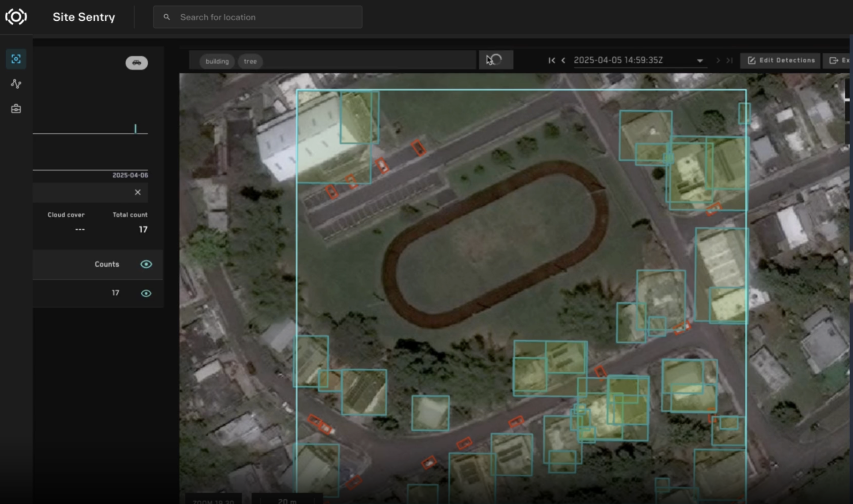Viewport: 853px width, 504px height.
Task: Toggle visibility of the row showing 17
Action: pyautogui.click(x=146, y=293)
